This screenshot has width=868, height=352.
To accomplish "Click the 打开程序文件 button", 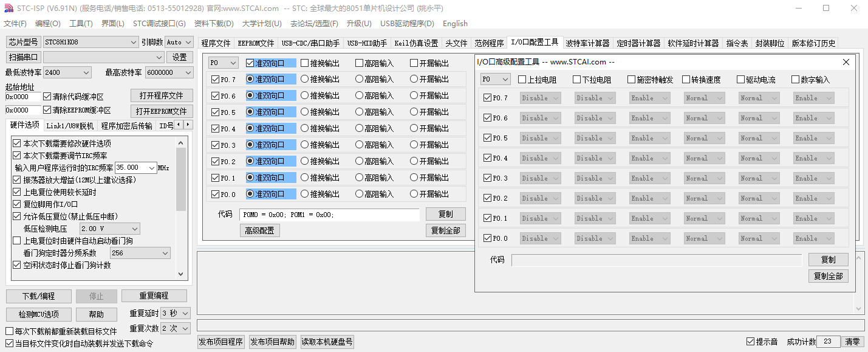I will [162, 95].
